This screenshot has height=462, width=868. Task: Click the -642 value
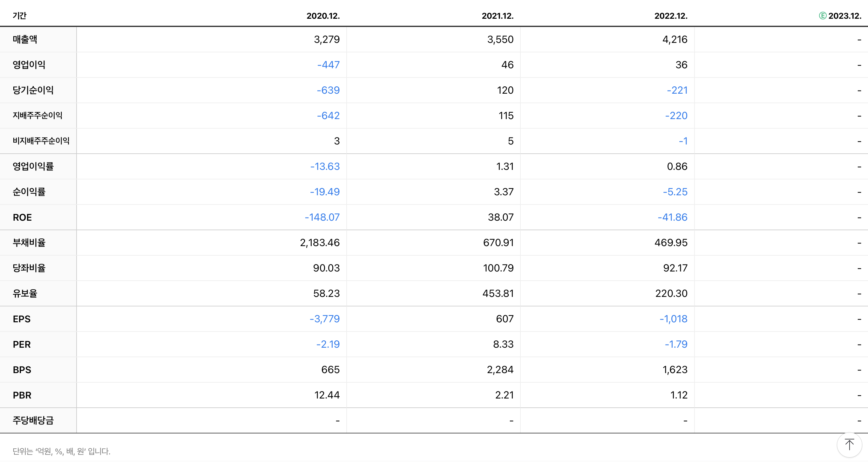pos(328,116)
